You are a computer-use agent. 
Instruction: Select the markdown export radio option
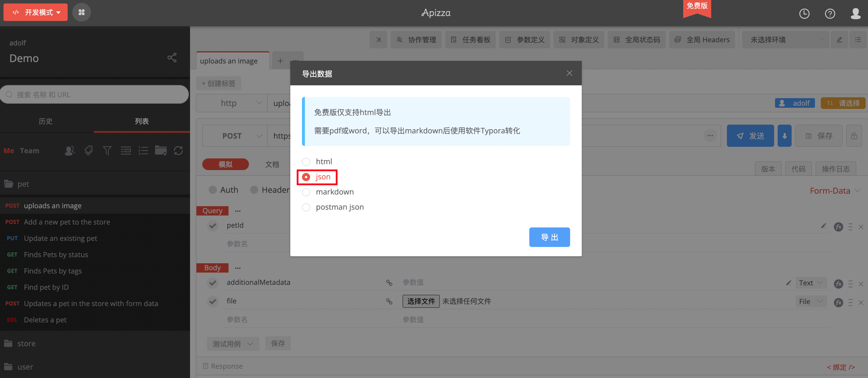coord(306,192)
